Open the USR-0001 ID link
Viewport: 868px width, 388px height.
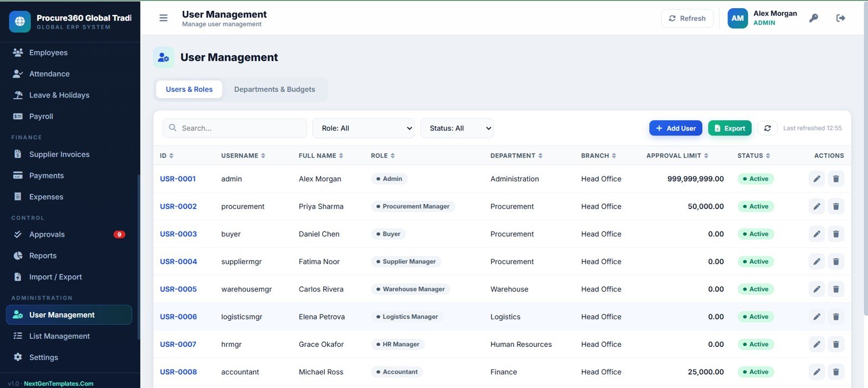(178, 179)
